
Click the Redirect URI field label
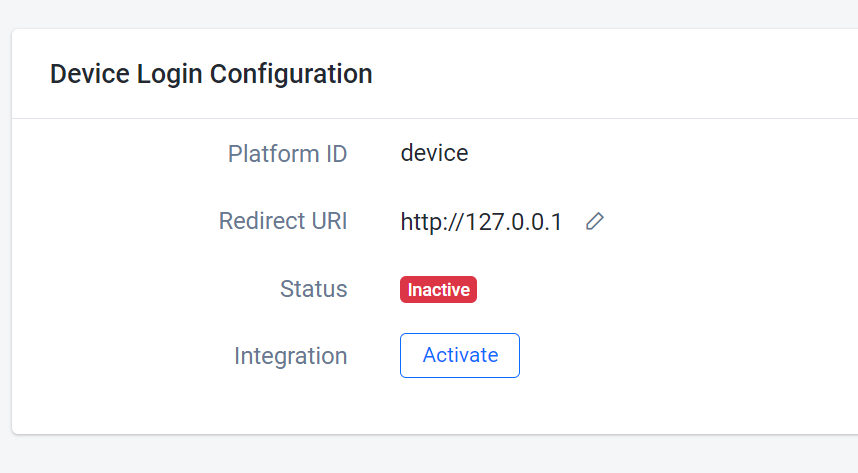point(283,221)
